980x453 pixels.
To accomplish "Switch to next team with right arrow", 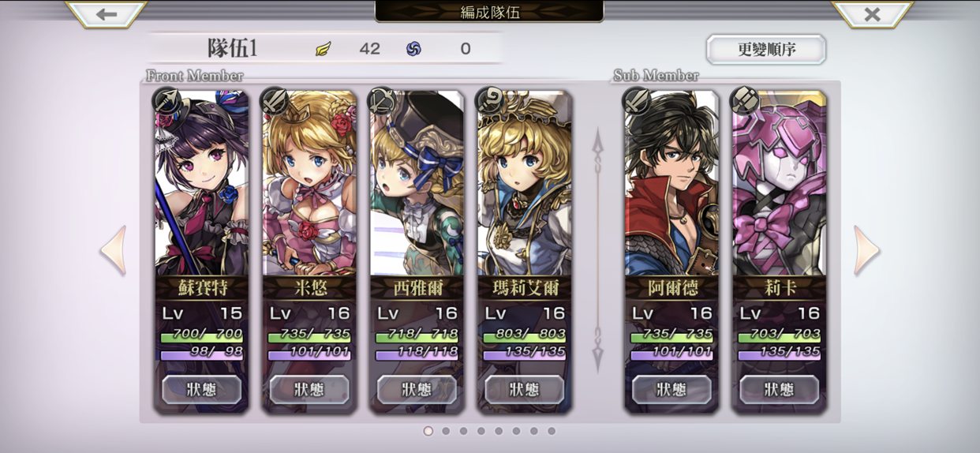I will 866,251.
